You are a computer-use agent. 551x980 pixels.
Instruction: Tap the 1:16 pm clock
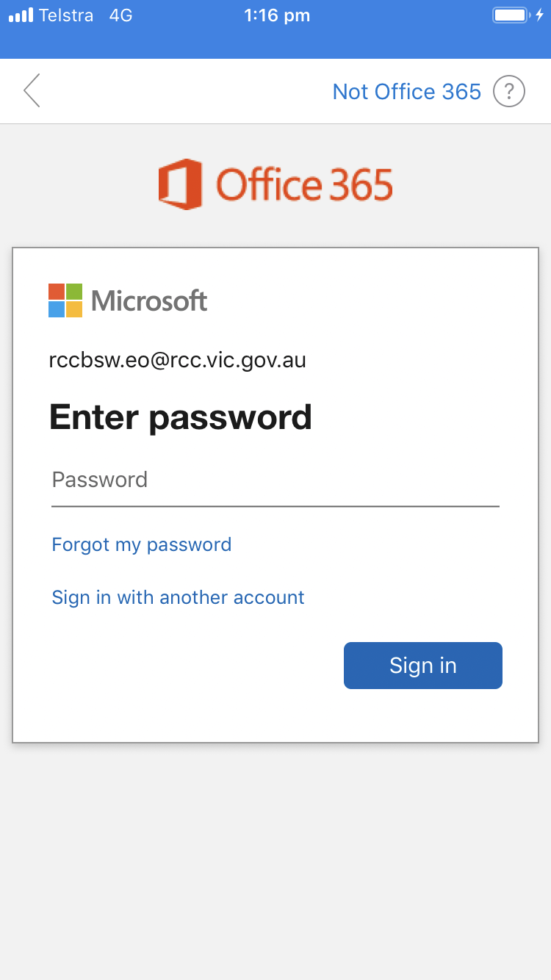277,15
